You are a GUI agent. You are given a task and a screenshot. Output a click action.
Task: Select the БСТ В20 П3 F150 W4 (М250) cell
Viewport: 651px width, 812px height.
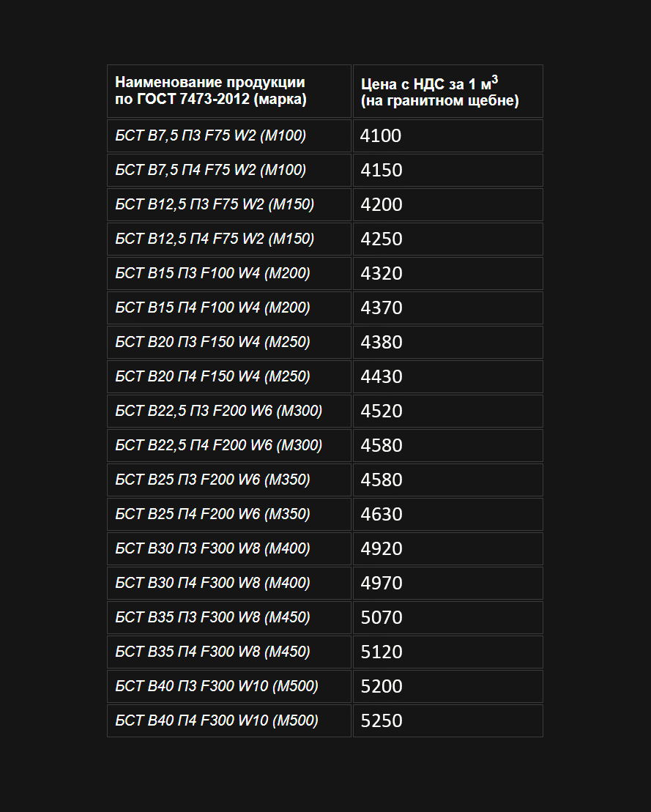pos(229,343)
